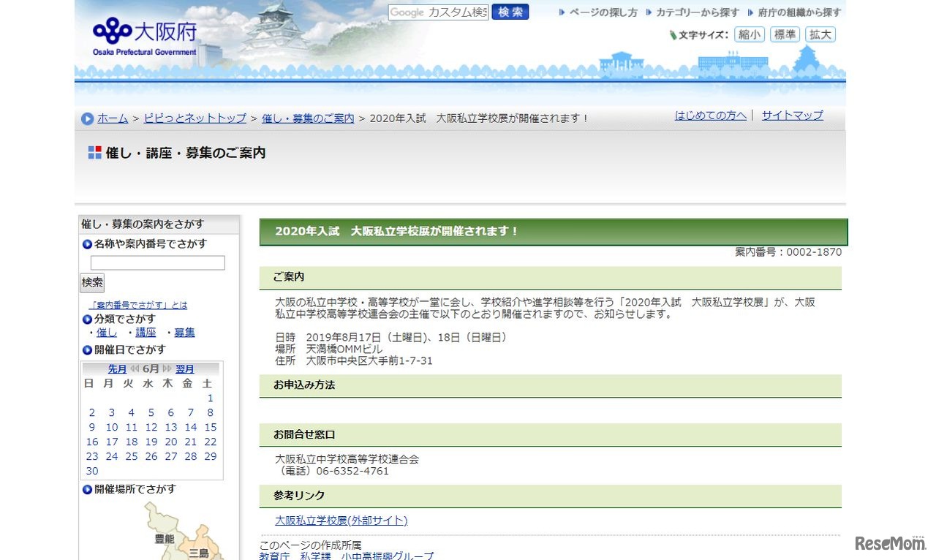Select August 17 event date 17 on the calendar

pos(112,442)
